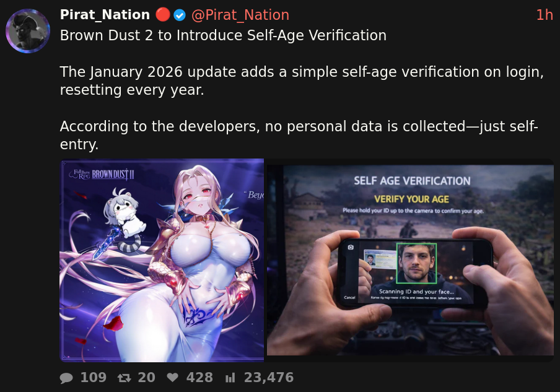The width and height of the screenshot is (560, 392).
Task: Click the red circle emoji beside the name
Action: pos(163,15)
